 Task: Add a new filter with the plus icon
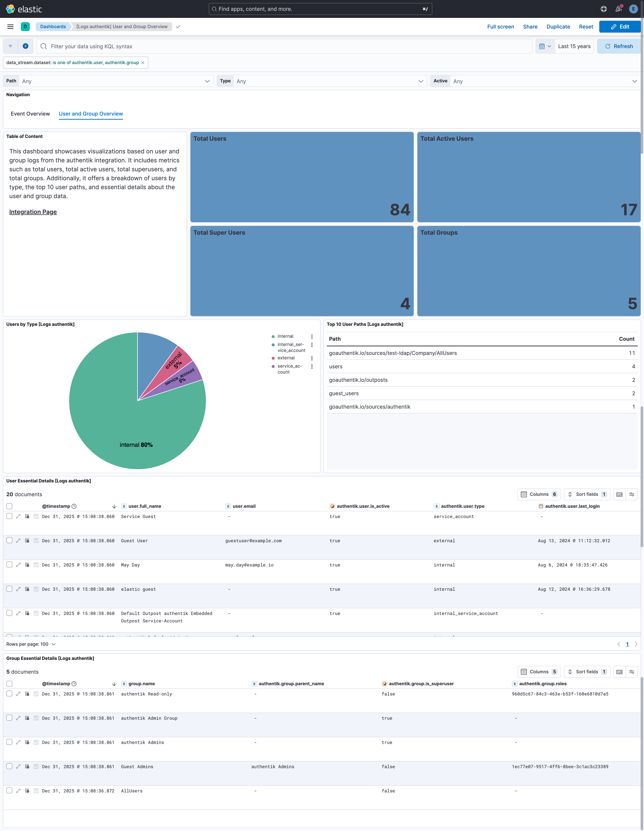(25, 46)
